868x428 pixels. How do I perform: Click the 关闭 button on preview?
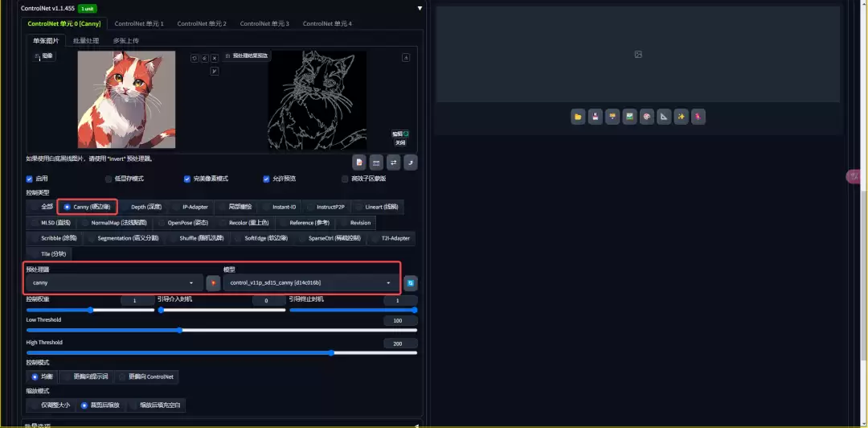click(x=399, y=142)
